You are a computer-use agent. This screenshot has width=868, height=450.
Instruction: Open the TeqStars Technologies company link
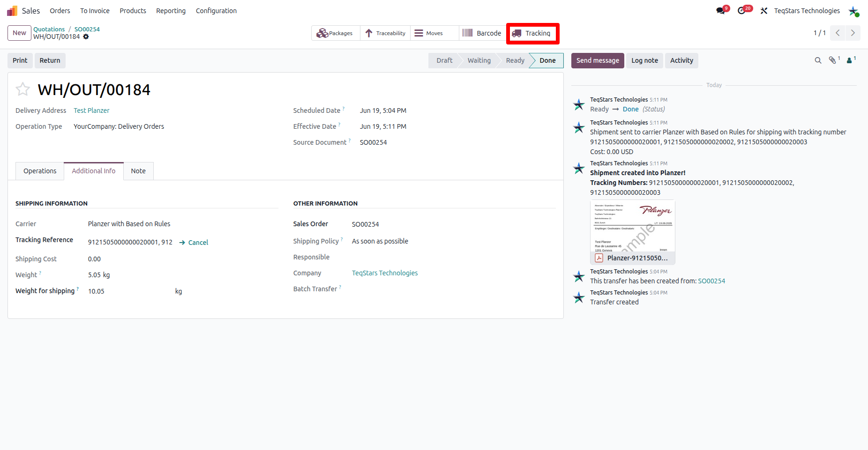click(x=385, y=273)
